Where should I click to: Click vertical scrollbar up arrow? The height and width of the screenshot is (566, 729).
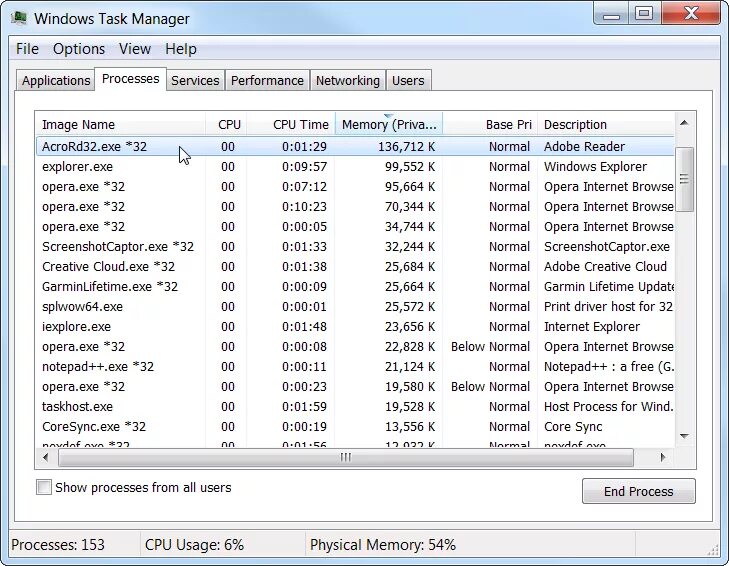[684, 123]
